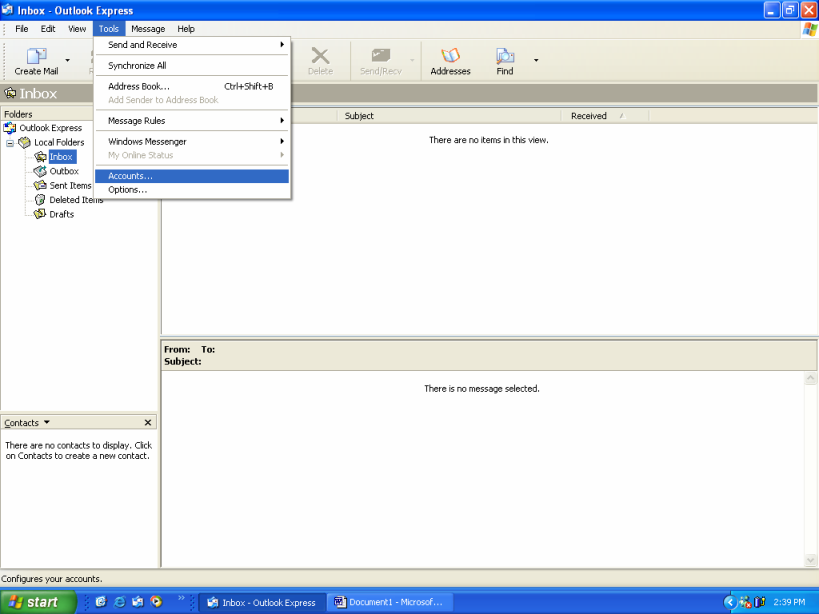Click the Folders pane header

point(47,114)
